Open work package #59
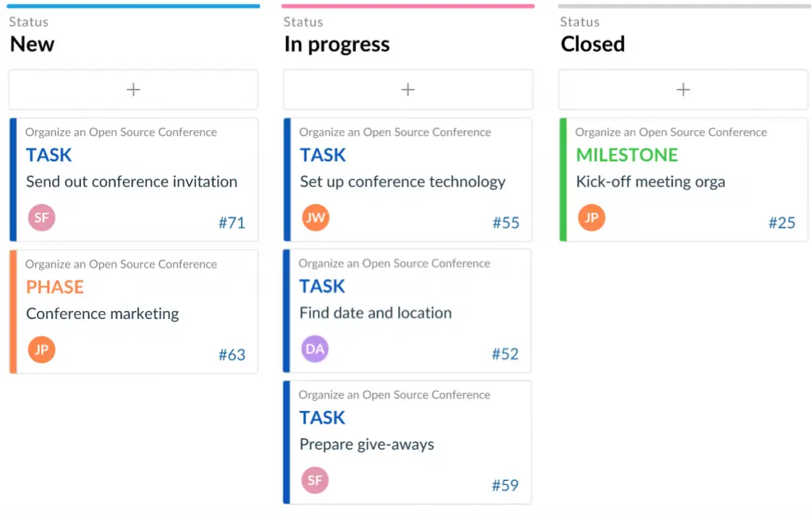 [x=506, y=485]
